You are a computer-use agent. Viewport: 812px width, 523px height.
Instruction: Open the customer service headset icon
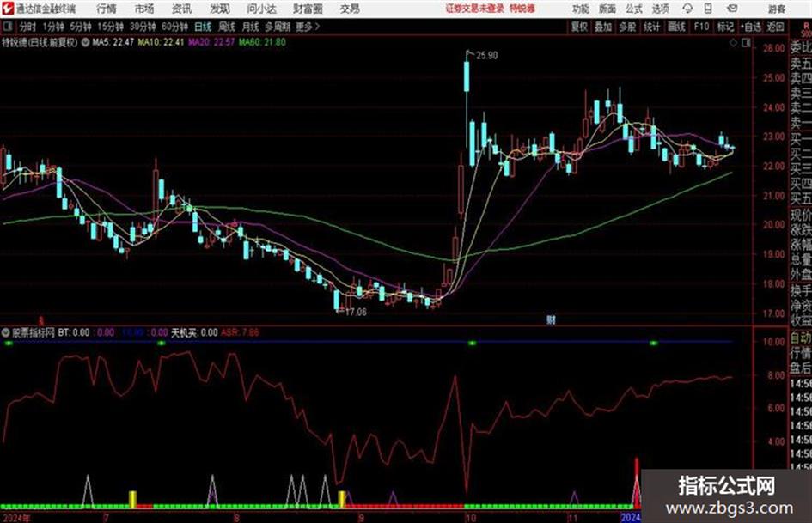(687, 9)
